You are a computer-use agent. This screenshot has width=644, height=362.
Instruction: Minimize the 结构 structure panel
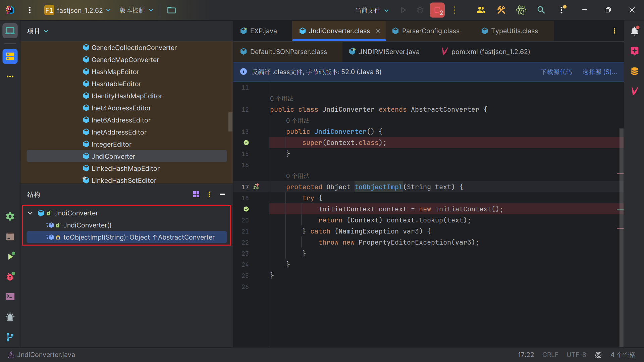pos(222,194)
